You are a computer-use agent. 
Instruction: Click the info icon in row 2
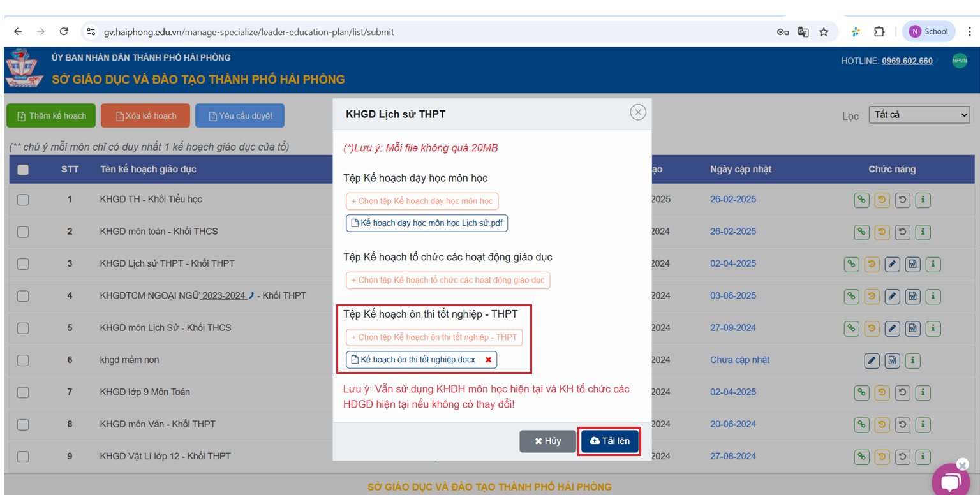click(x=923, y=232)
